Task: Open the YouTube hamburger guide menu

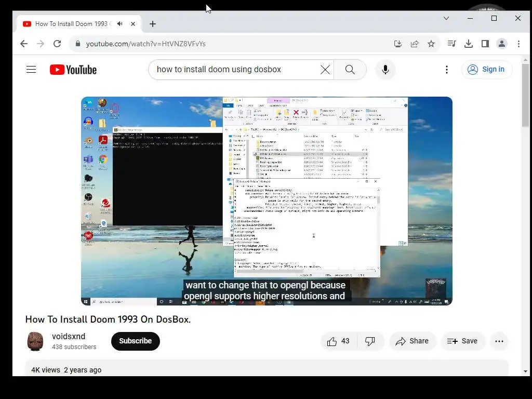Action: (x=31, y=70)
